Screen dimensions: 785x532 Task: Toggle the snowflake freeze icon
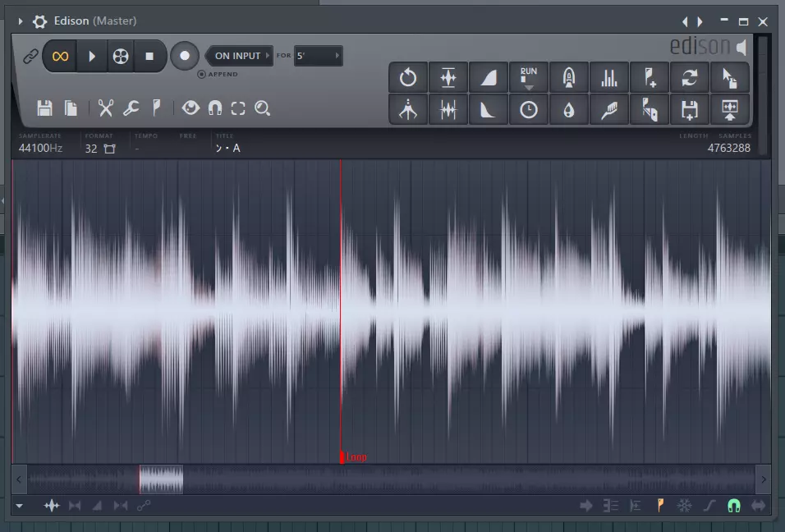coord(684,506)
